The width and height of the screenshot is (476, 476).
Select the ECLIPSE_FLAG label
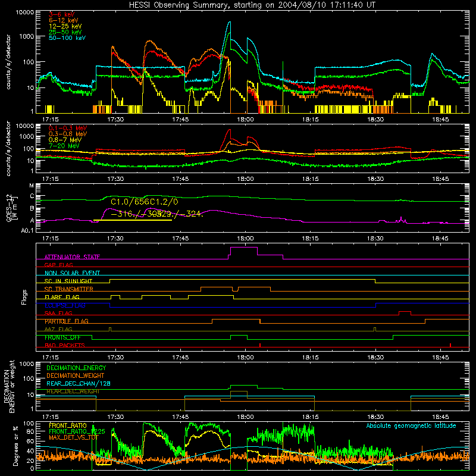[65, 305]
